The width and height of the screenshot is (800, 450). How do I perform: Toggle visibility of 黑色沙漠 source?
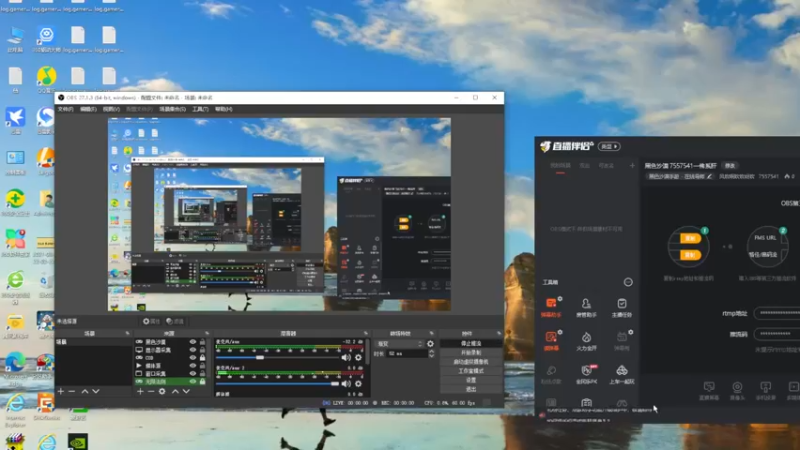193,342
